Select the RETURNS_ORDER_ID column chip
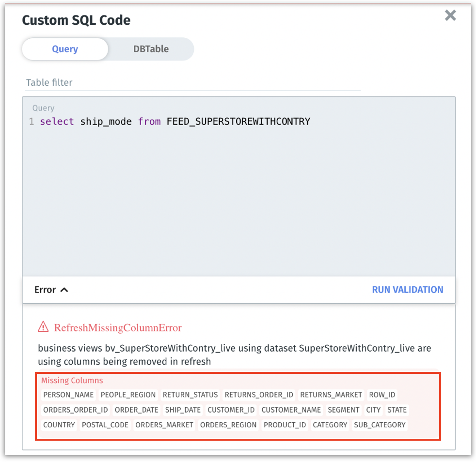This screenshot has height=462, width=476. [x=259, y=395]
